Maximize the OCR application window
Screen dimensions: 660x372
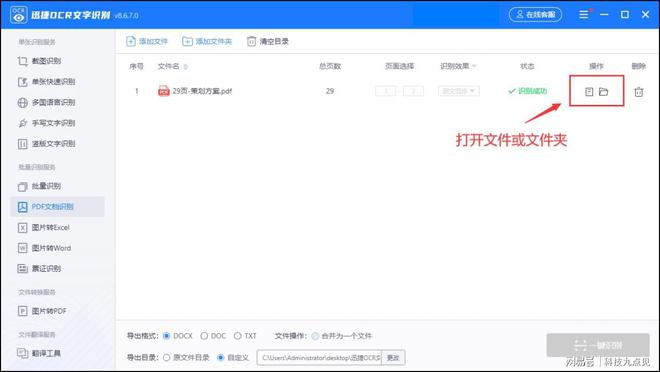[625, 15]
